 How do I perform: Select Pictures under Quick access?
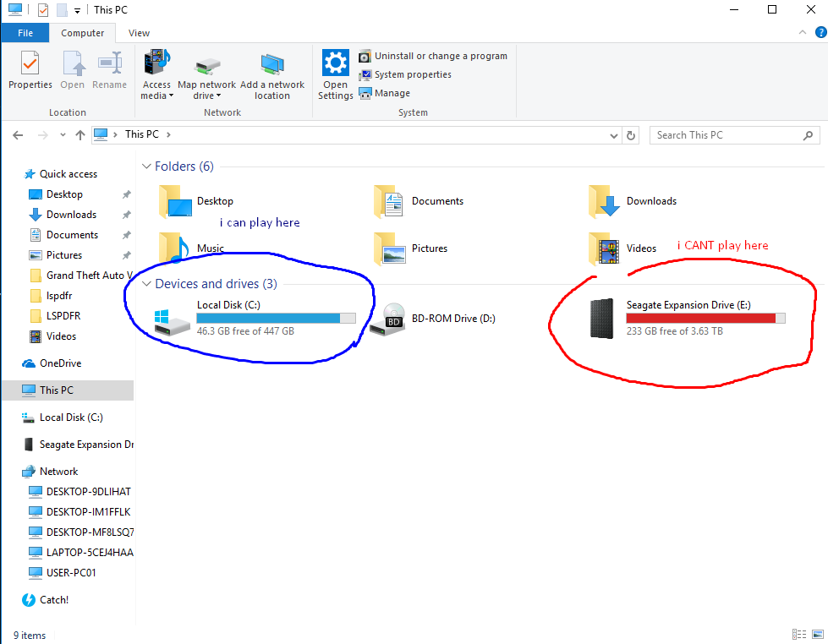tap(64, 255)
